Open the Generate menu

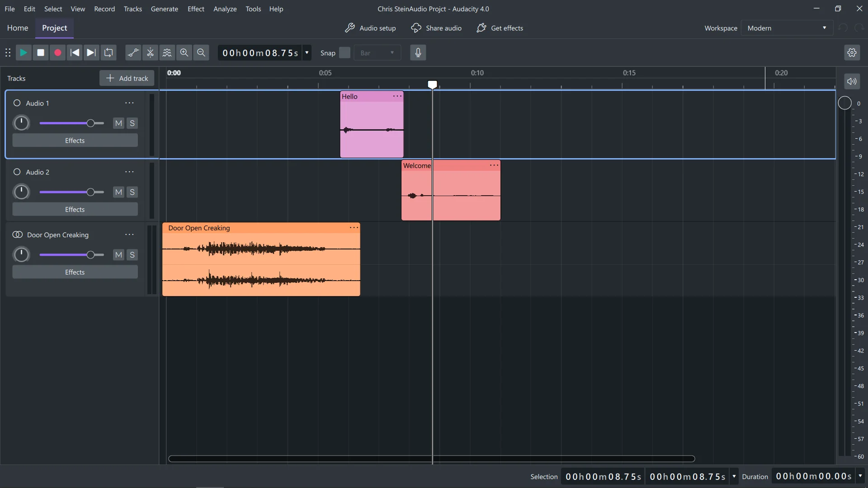164,9
